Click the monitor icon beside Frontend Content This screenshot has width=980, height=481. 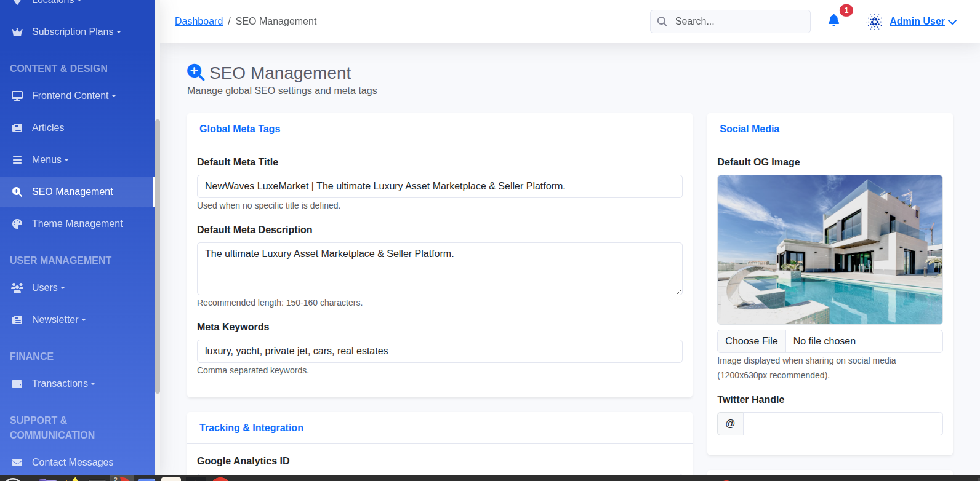[x=17, y=96]
